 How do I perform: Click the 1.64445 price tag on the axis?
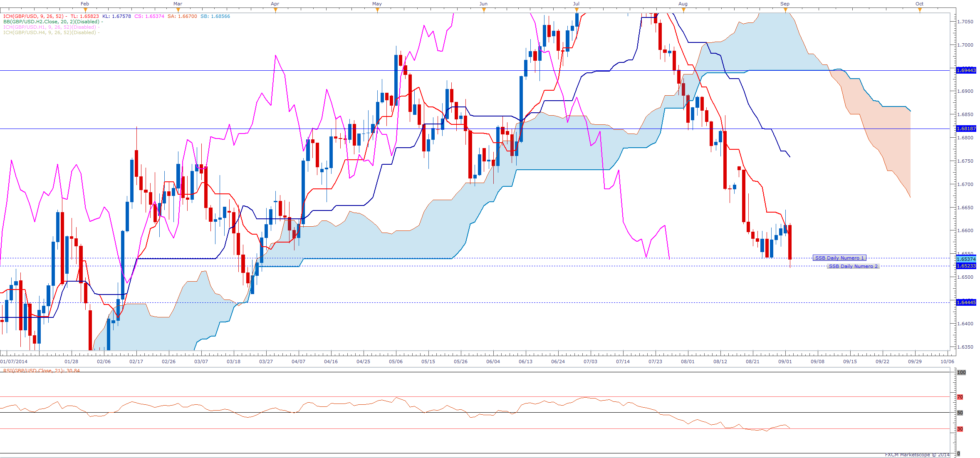pyautogui.click(x=966, y=302)
